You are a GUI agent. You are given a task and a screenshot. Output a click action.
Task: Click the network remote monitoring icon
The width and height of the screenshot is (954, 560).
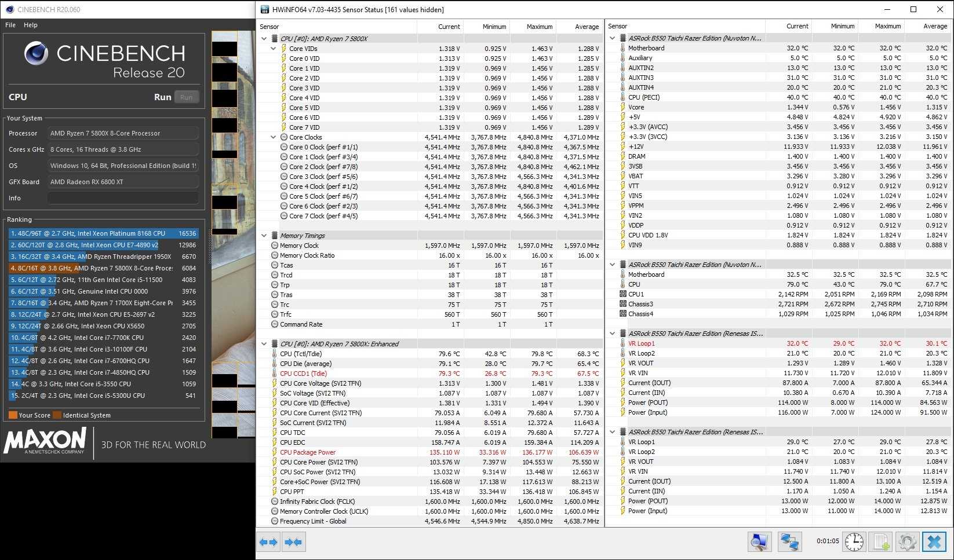(789, 542)
